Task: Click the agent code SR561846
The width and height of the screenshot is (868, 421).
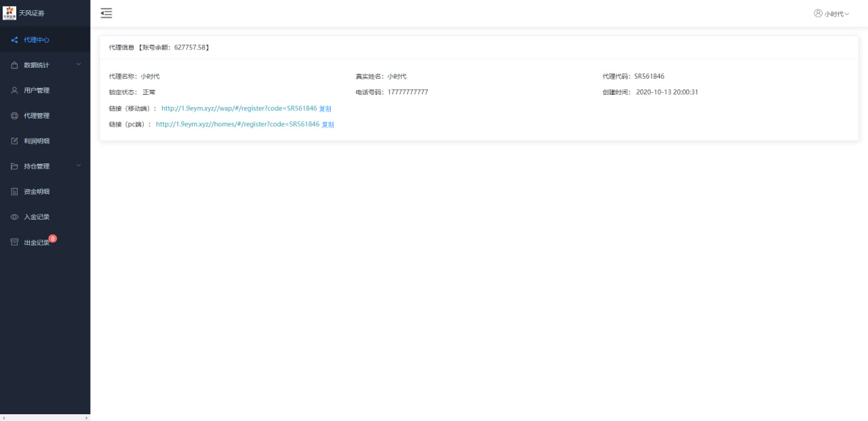Action: (650, 76)
